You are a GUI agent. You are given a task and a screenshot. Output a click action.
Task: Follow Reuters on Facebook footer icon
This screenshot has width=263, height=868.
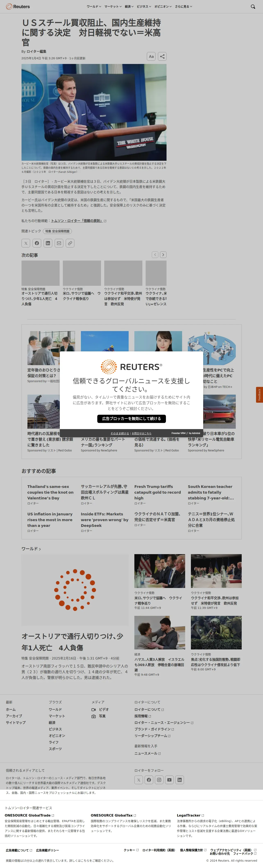click(x=149, y=780)
